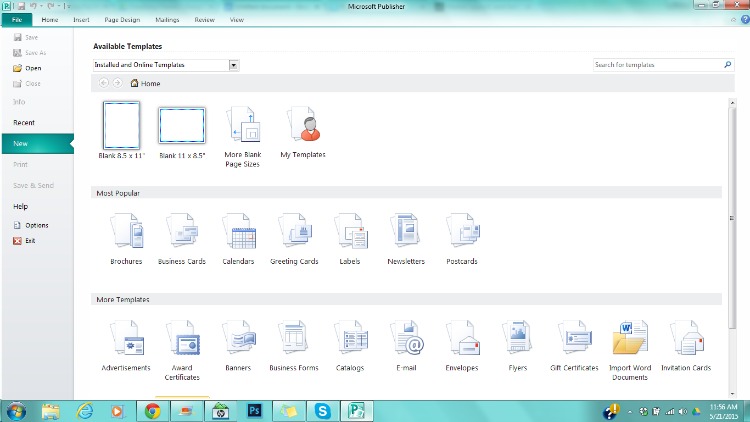Select the Labels template category
Screen dimensions: 750x422
coord(350,239)
